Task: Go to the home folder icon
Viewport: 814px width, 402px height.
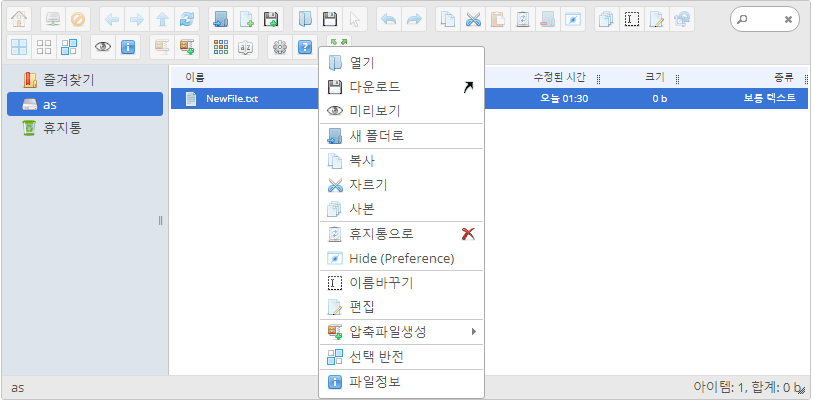Action: coord(19,20)
